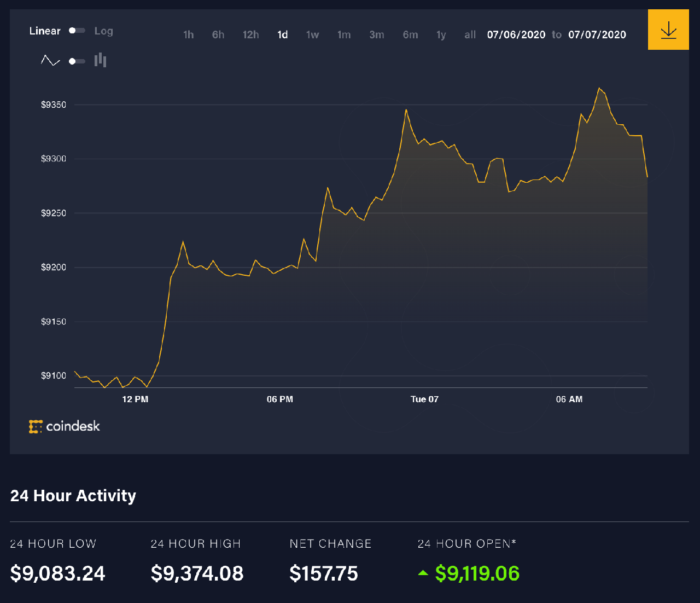Image resolution: width=700 pixels, height=603 pixels.
Task: Click the 12 PM x-axis label
Action: (135, 399)
